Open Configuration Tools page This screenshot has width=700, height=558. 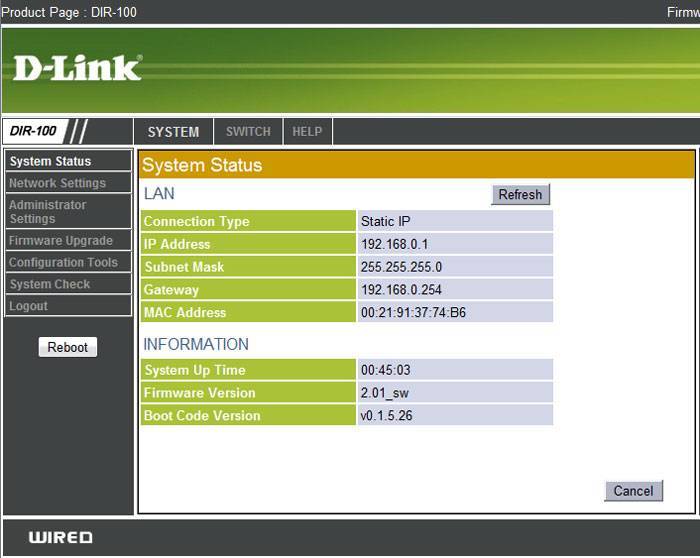point(68,262)
